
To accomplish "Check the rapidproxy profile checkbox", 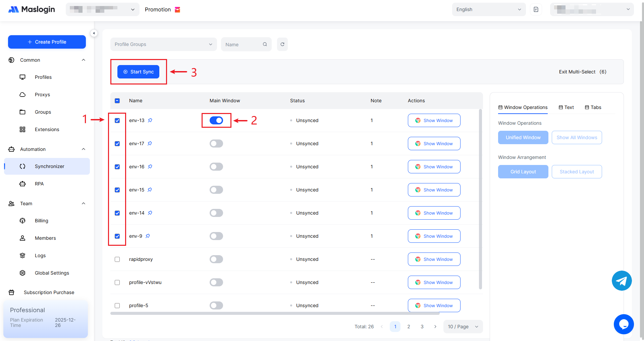I will pyautogui.click(x=117, y=259).
